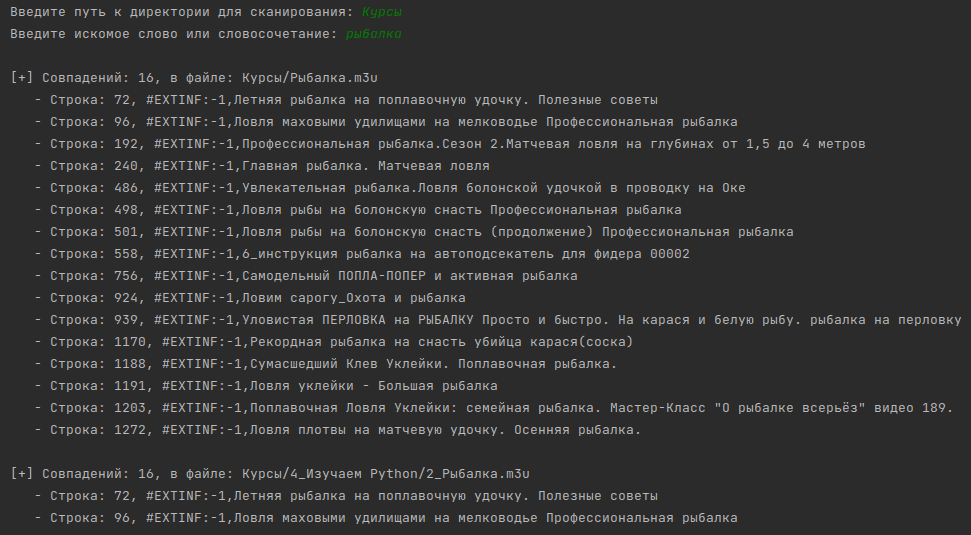Select the "Главная рыбалка. Матчевая ловля" line
This screenshot has height=535, width=971.
pos(261,166)
